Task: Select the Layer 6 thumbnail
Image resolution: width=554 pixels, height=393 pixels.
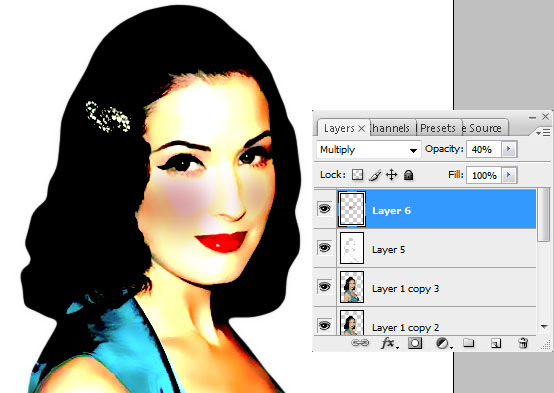Action: (352, 209)
